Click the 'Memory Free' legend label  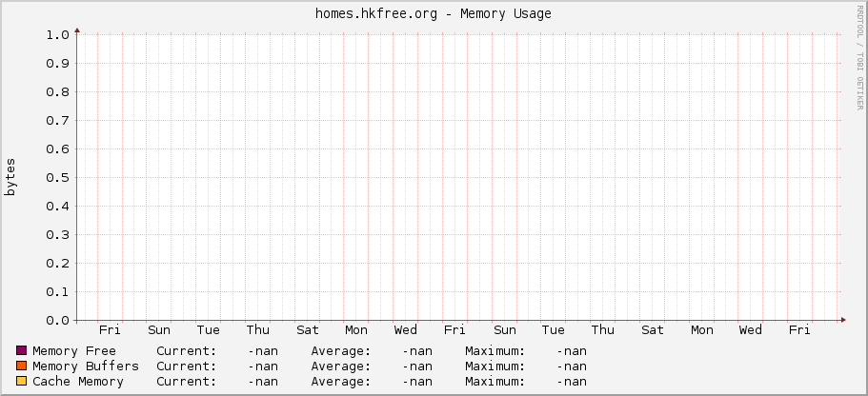[74, 350]
